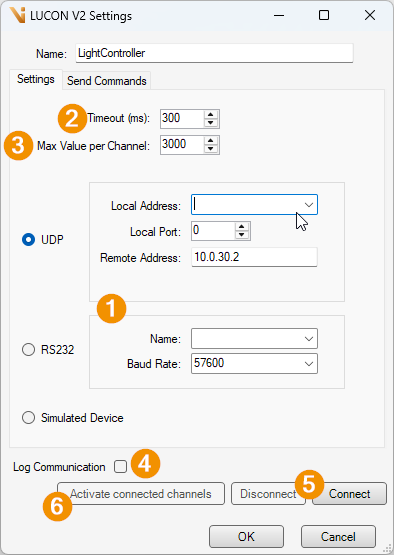Screen dimensions: 394x555
Task: Click the LightController name field
Action: click(214, 53)
